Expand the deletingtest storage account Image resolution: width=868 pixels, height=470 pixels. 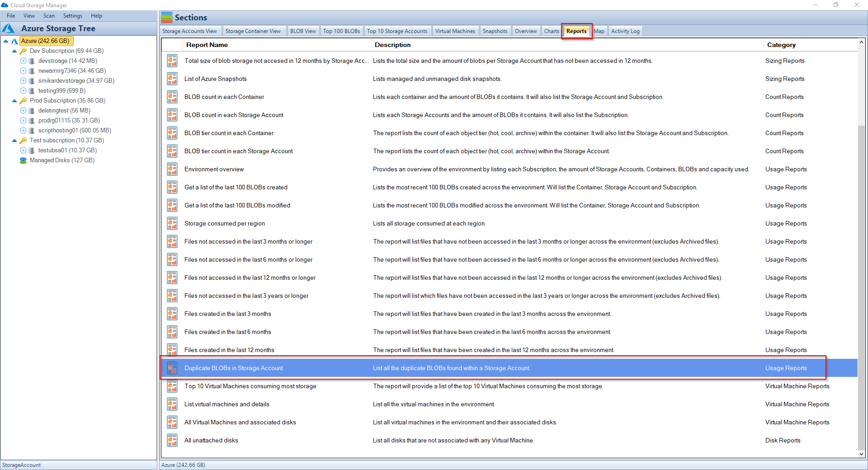[x=23, y=111]
